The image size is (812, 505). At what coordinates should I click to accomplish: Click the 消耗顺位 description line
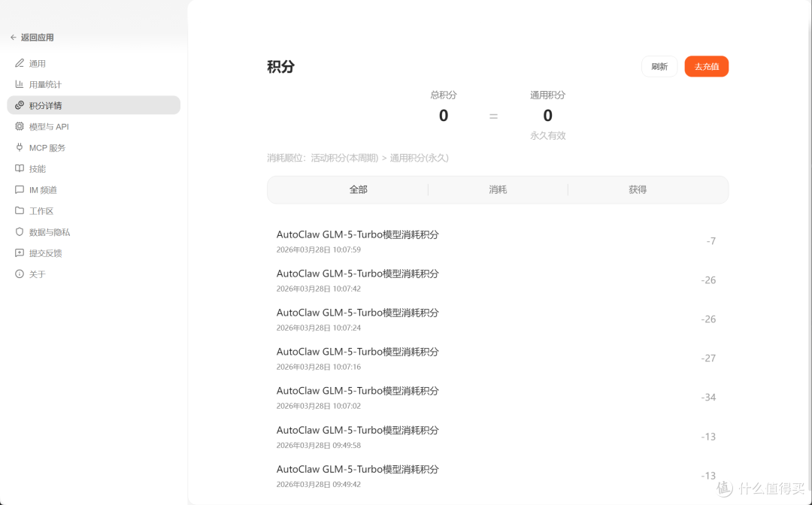358,158
